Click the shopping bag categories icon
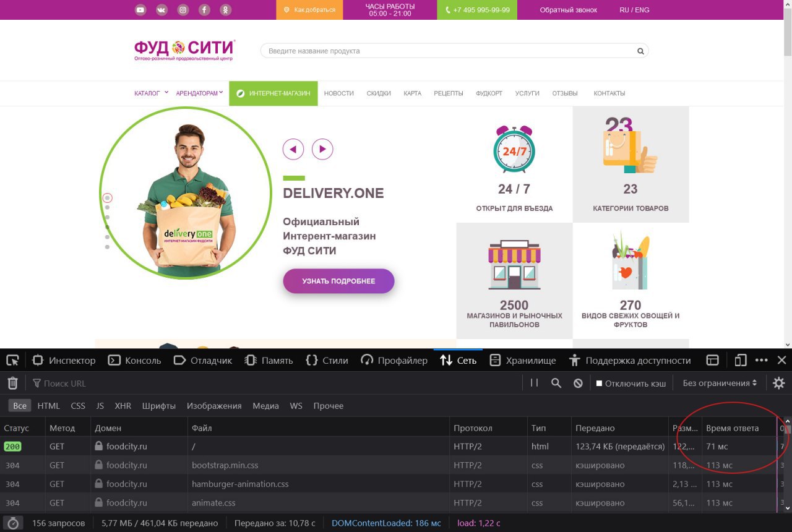This screenshot has height=532, width=792. pyautogui.click(x=630, y=146)
